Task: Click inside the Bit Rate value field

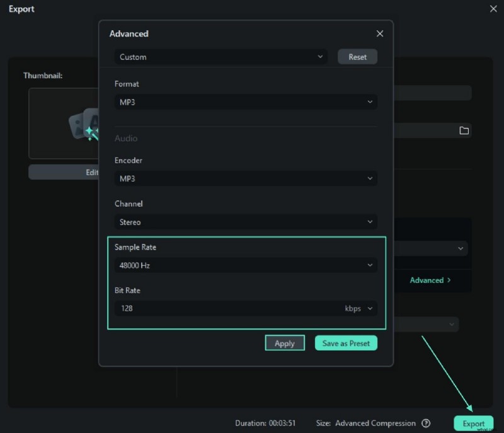Action: tap(189, 308)
